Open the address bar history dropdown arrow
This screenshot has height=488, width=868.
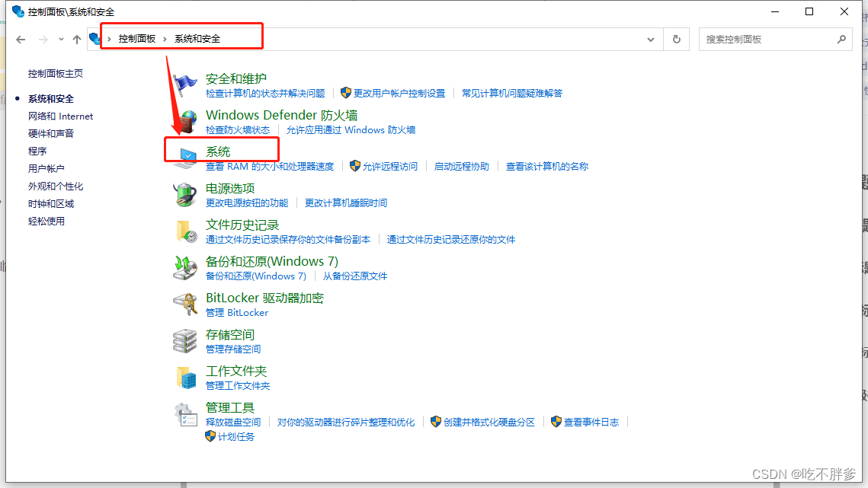[651, 39]
